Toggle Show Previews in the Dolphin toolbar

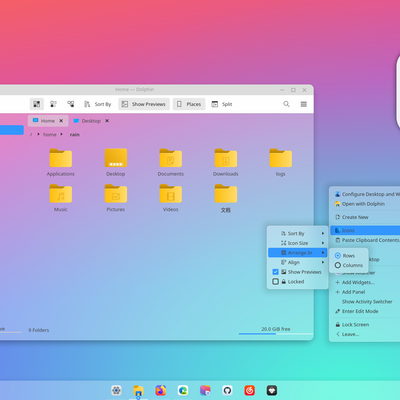(144, 104)
